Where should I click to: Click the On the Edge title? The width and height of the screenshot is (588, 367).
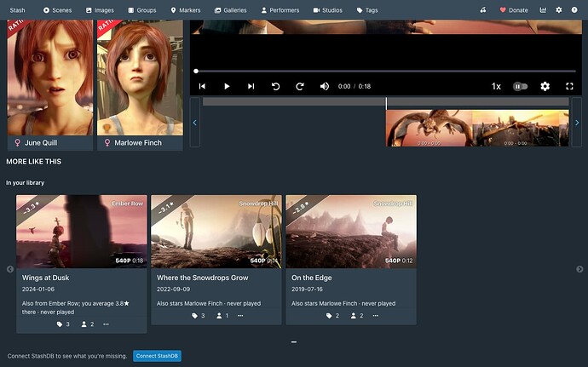(312, 278)
